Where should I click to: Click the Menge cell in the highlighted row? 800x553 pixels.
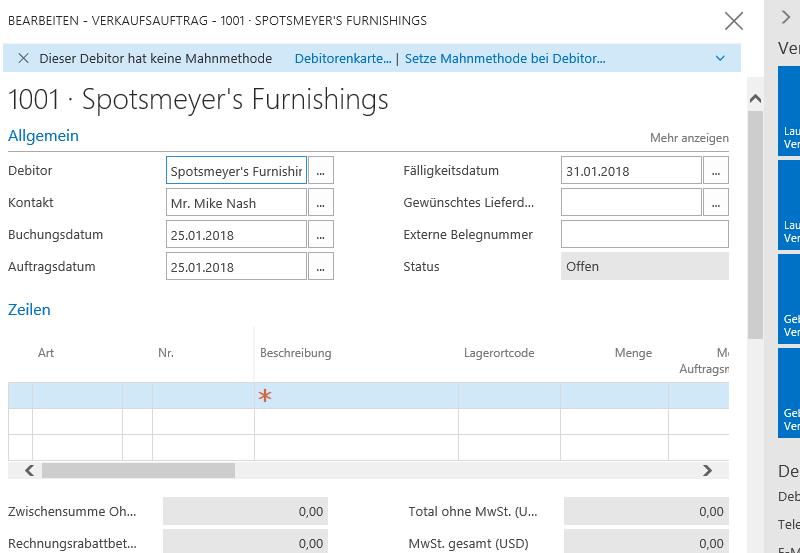pyautogui.click(x=614, y=396)
